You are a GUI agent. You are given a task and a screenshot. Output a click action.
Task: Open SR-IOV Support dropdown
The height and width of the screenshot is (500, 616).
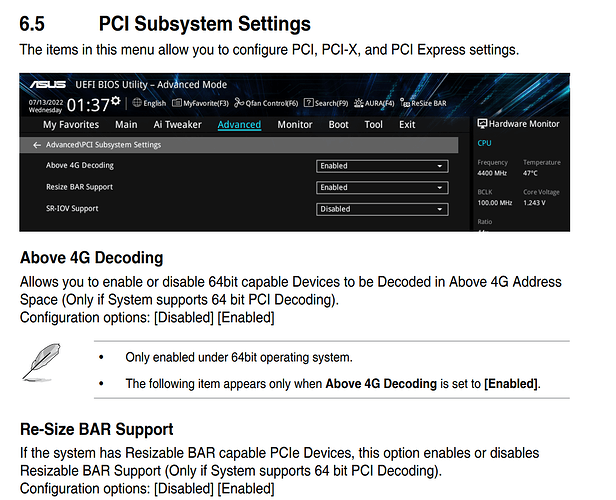tap(382, 209)
